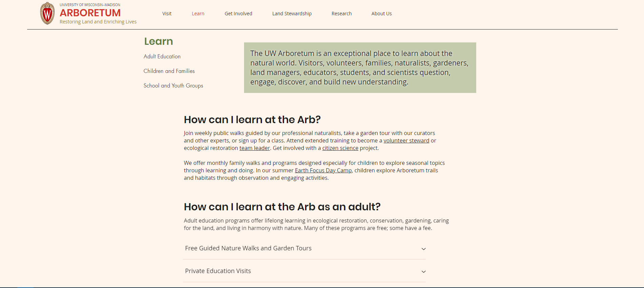
Task: Click heading 'How can I learn at the Arb?'
Action: (x=252, y=119)
